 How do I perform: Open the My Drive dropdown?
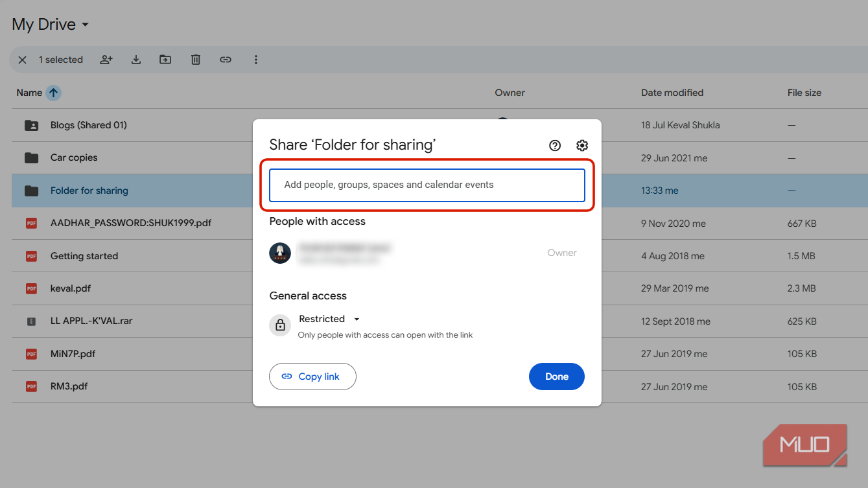click(x=51, y=25)
